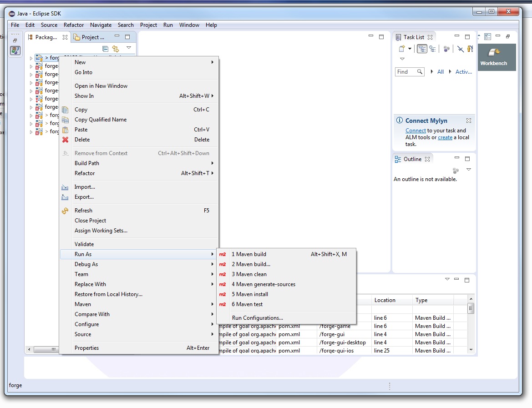
Task: Click the New Task icon in Task List
Action: tap(402, 49)
